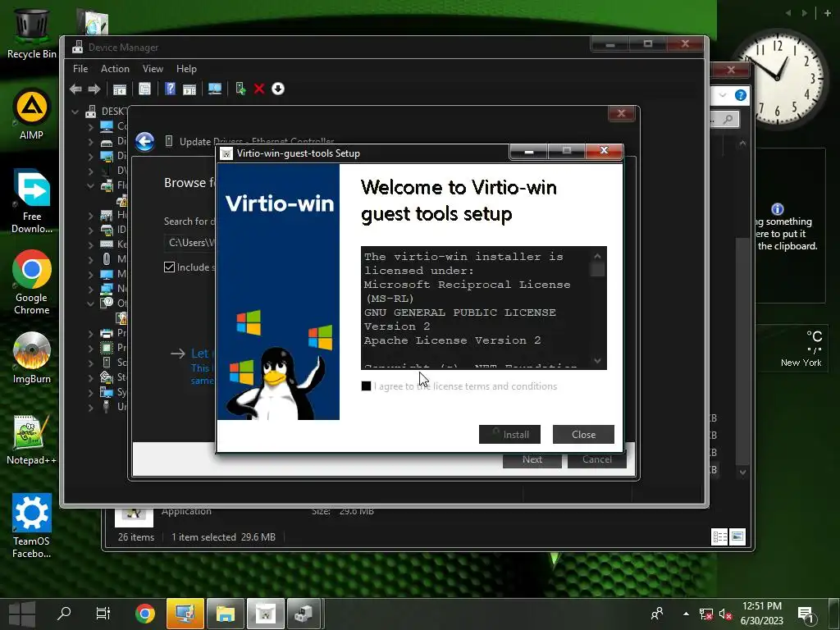Image resolution: width=840 pixels, height=630 pixels.
Task: Click the blue question-mark Help toolbar icon
Action: [x=170, y=89]
